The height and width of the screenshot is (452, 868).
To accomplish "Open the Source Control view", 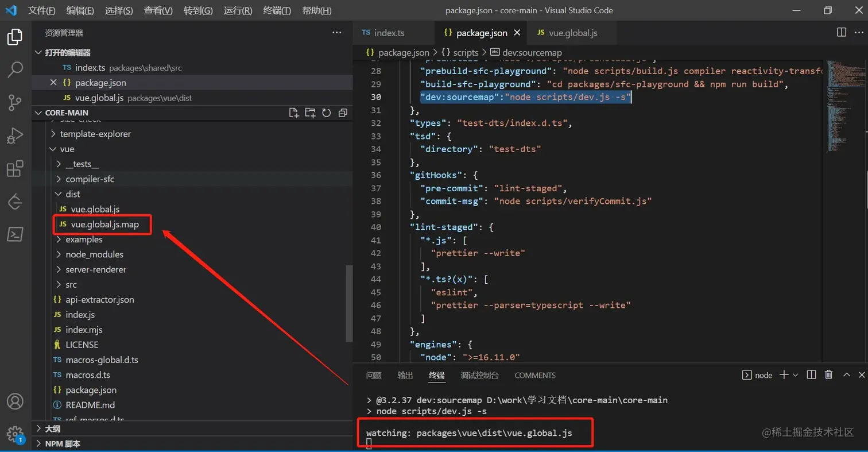I will click(15, 103).
